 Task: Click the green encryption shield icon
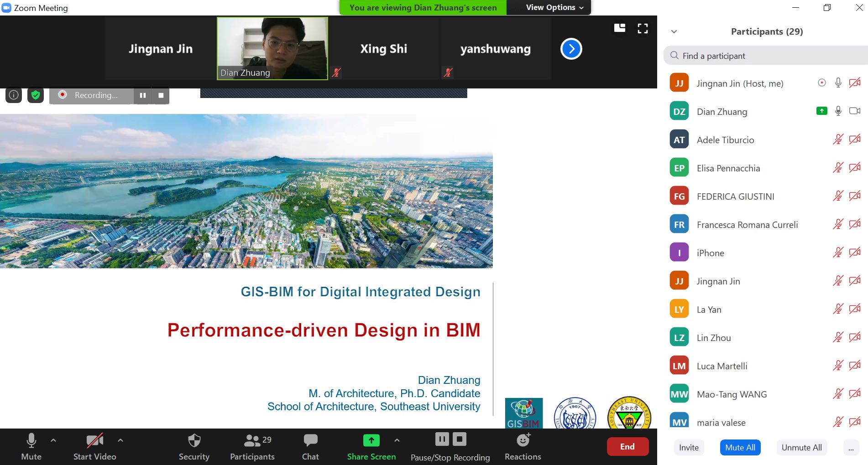(x=36, y=95)
